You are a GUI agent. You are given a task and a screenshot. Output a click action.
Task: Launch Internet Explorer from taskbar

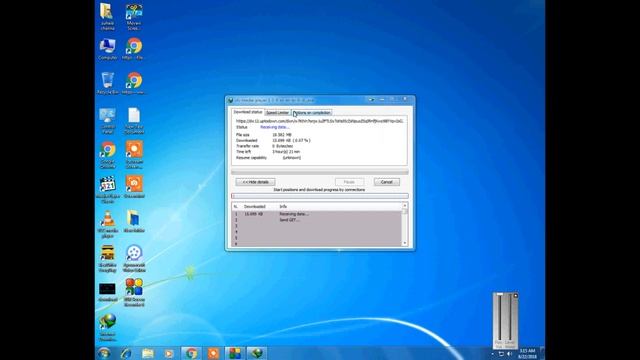pyautogui.click(x=126, y=353)
